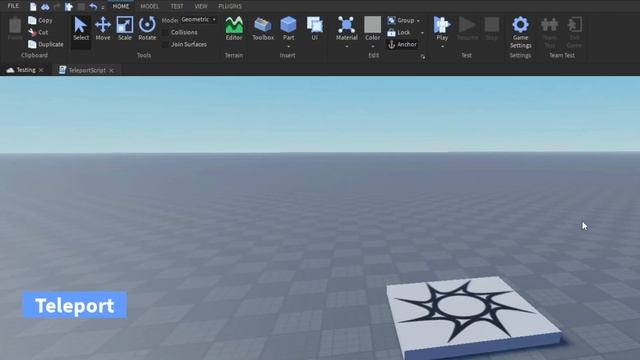Click the Lock tool icon
This screenshot has width=640, height=360.
pos(391,32)
